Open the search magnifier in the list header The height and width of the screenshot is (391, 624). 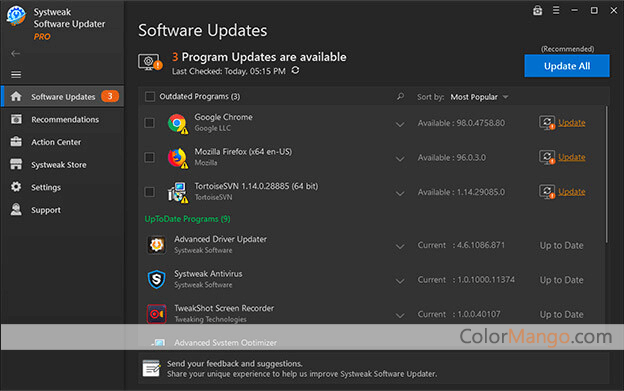[x=400, y=96]
